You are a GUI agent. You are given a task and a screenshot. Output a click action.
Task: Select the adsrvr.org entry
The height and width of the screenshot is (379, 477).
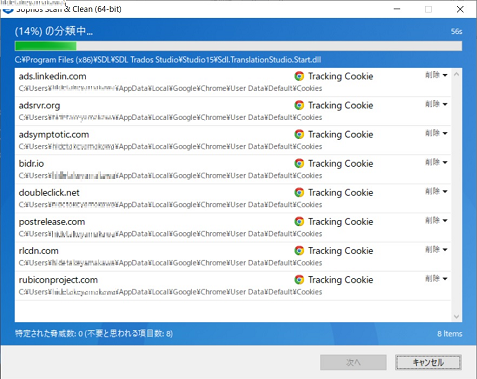[233, 111]
